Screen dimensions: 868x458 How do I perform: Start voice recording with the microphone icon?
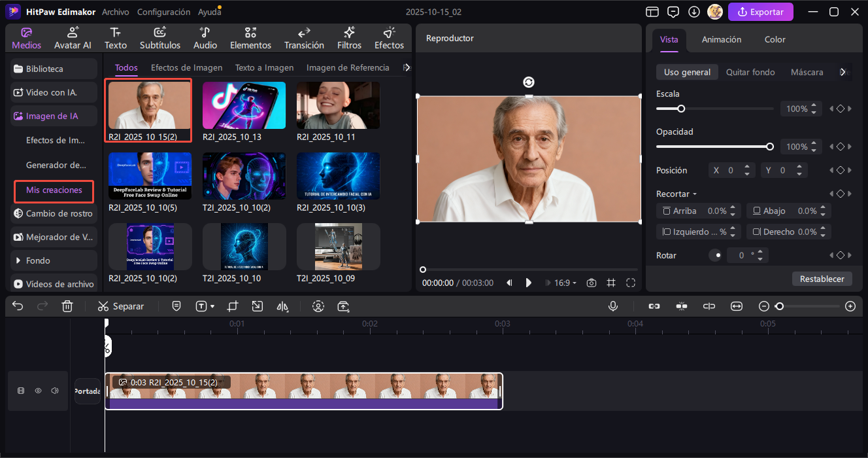[x=613, y=306]
